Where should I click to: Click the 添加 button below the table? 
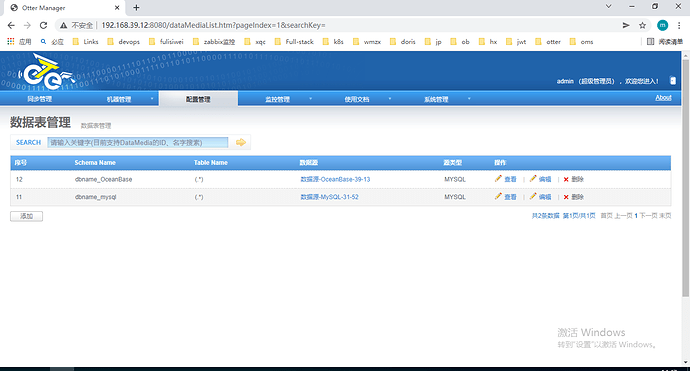[26, 216]
